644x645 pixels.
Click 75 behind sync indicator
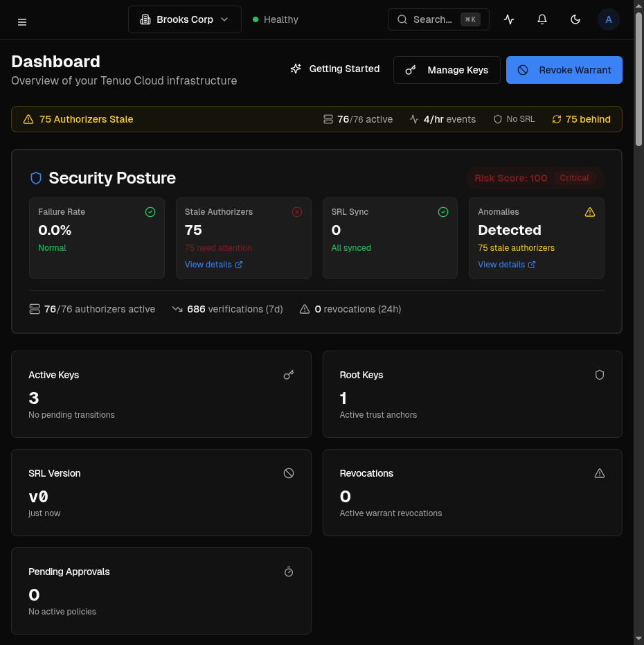(581, 119)
